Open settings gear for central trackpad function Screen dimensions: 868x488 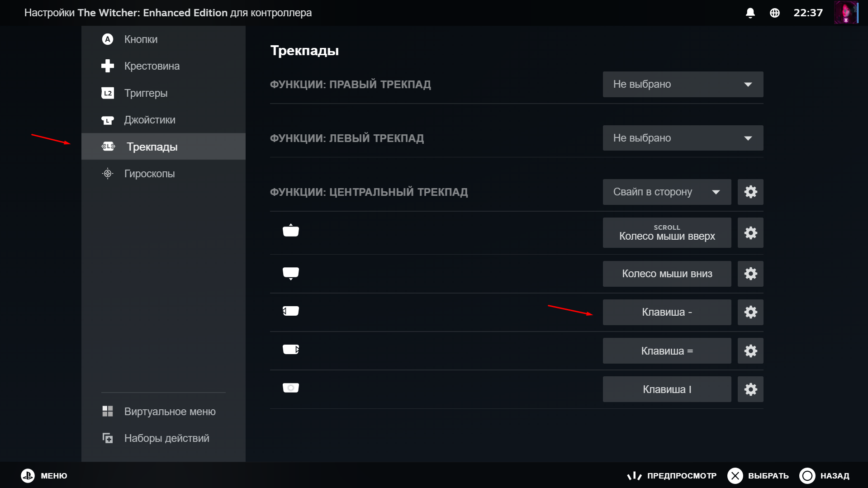pyautogui.click(x=750, y=192)
